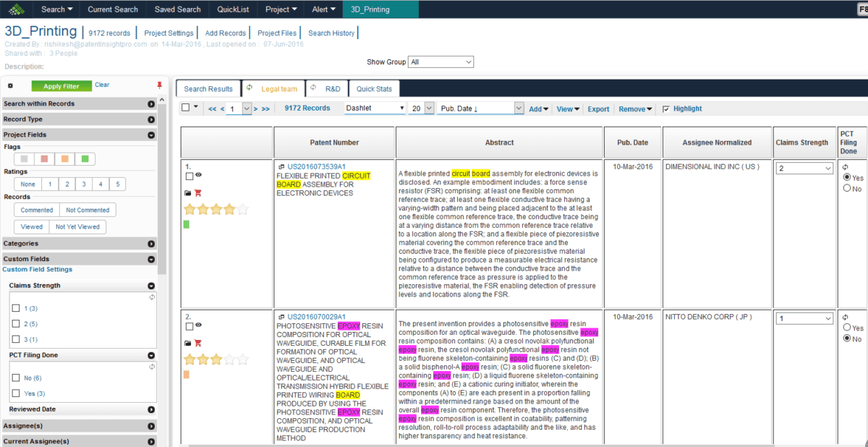Click the family icon beside US2016070029A1

tap(281, 317)
